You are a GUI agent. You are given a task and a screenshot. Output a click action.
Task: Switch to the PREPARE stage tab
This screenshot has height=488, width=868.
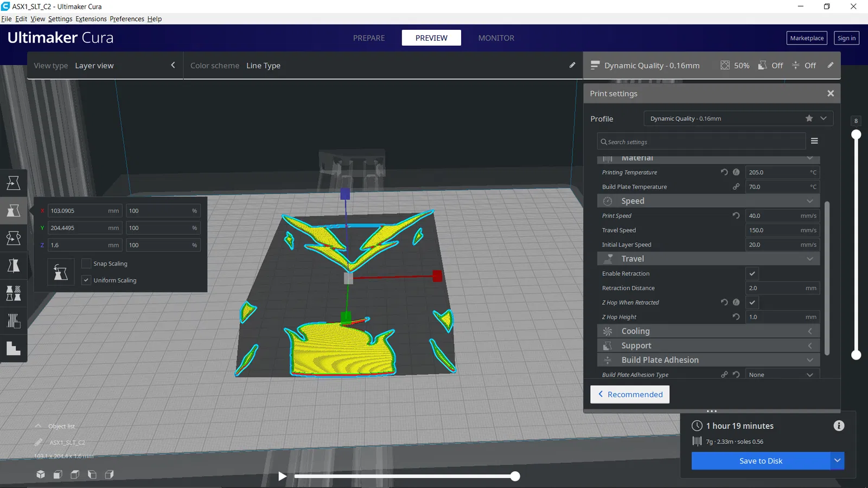tap(369, 38)
